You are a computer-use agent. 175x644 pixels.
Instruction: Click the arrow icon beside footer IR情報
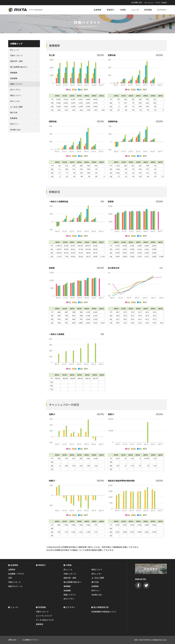(64, 565)
